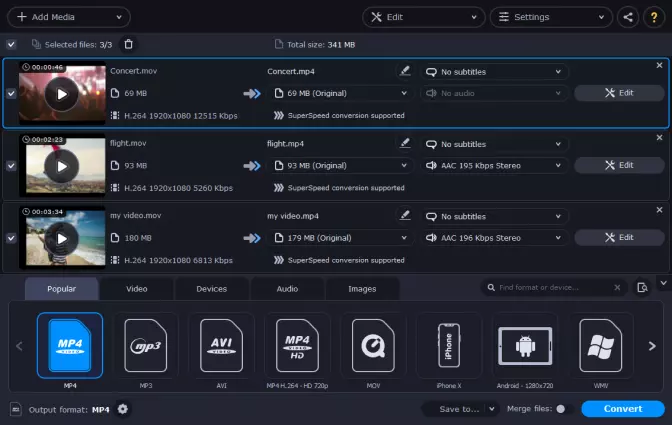The width and height of the screenshot is (672, 425).
Task: Select the MP3 format preset icon
Action: (x=145, y=346)
